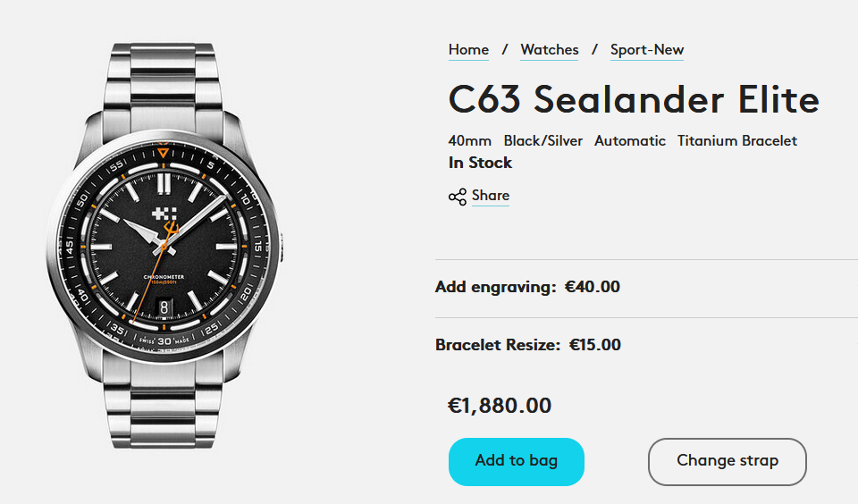This screenshot has height=504, width=858.
Task: Expand the Add engraving option
Action: (x=527, y=288)
